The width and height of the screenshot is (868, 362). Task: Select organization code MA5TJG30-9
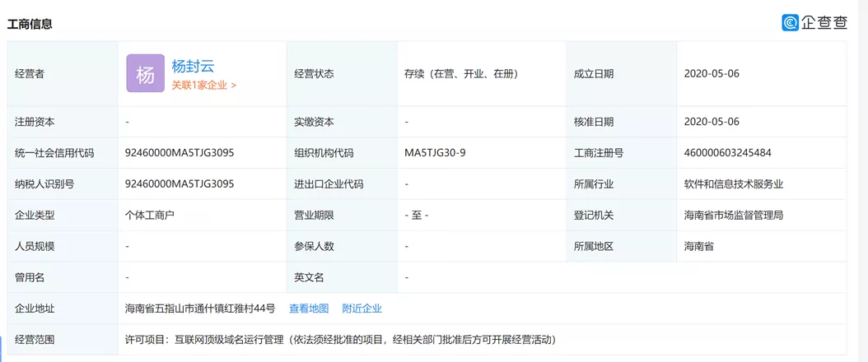click(435, 152)
